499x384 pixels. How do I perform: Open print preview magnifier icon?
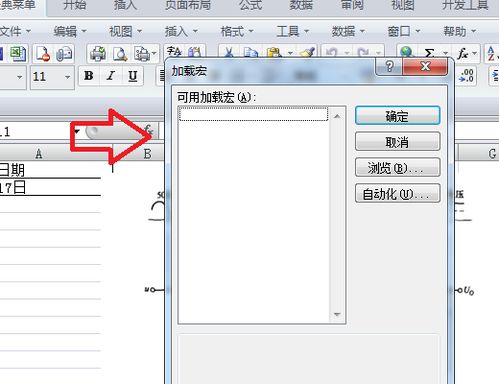[x=120, y=54]
